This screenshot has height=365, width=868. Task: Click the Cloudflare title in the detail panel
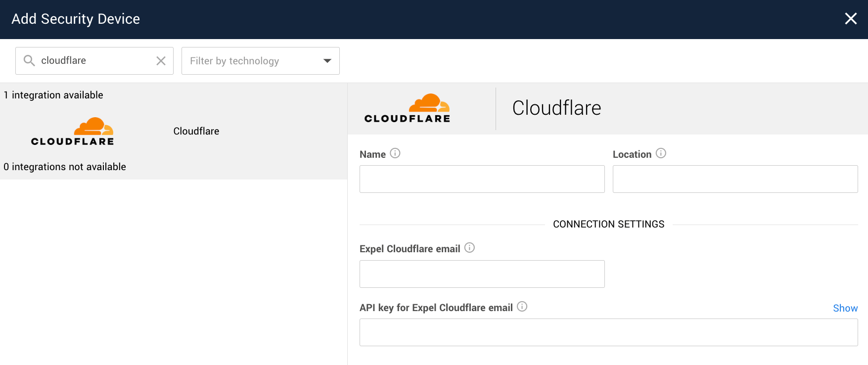556,108
